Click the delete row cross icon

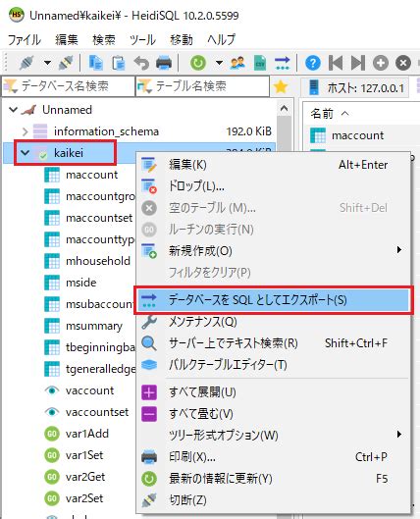coord(403,63)
